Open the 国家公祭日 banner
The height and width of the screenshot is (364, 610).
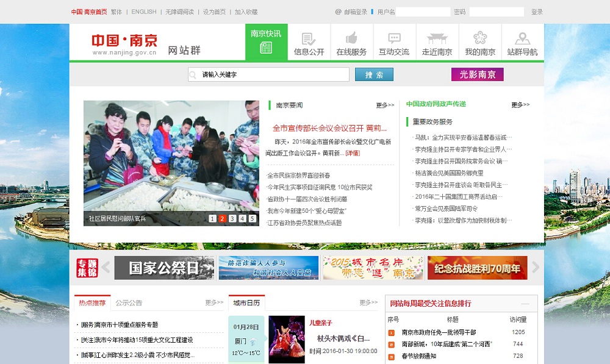(x=164, y=268)
